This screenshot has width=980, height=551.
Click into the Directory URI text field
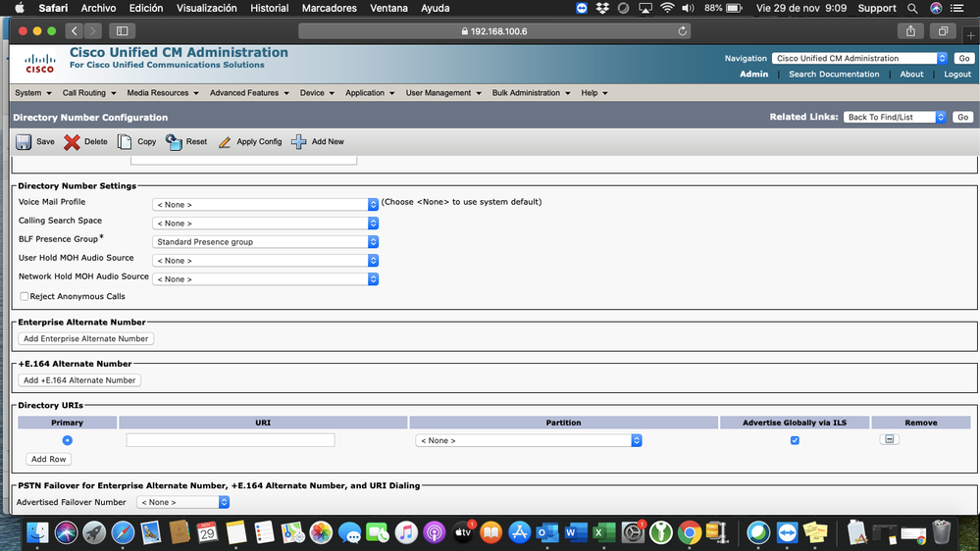point(230,440)
